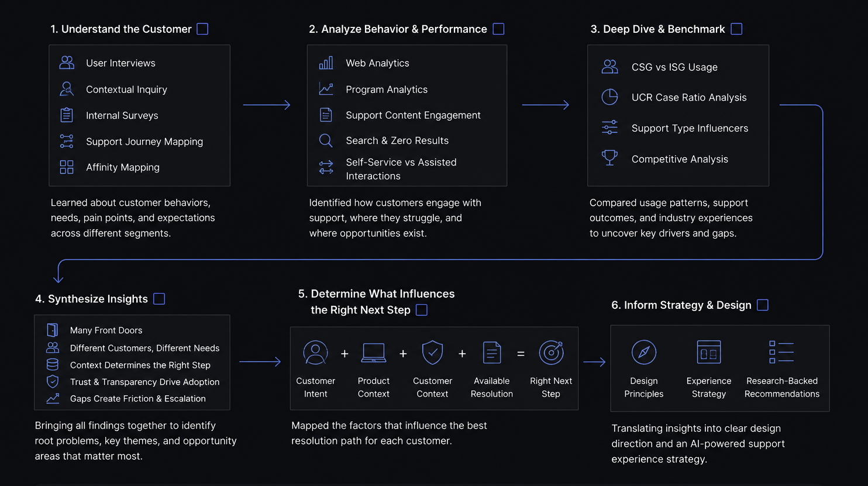Image resolution: width=868 pixels, height=486 pixels.
Task: Click Research-Backed Recommendations list icon
Action: 781,352
